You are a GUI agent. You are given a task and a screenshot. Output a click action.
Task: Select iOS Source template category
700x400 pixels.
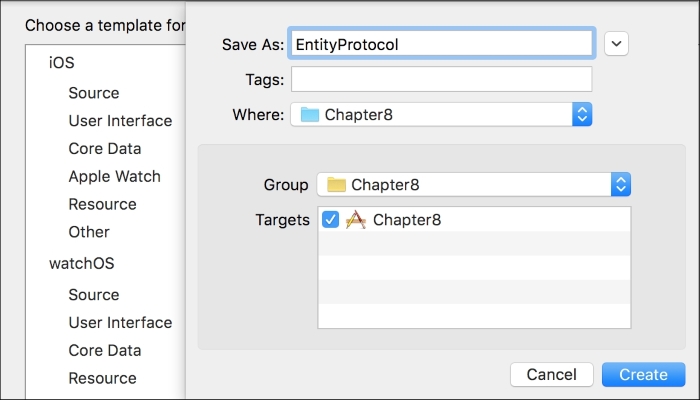click(x=94, y=93)
